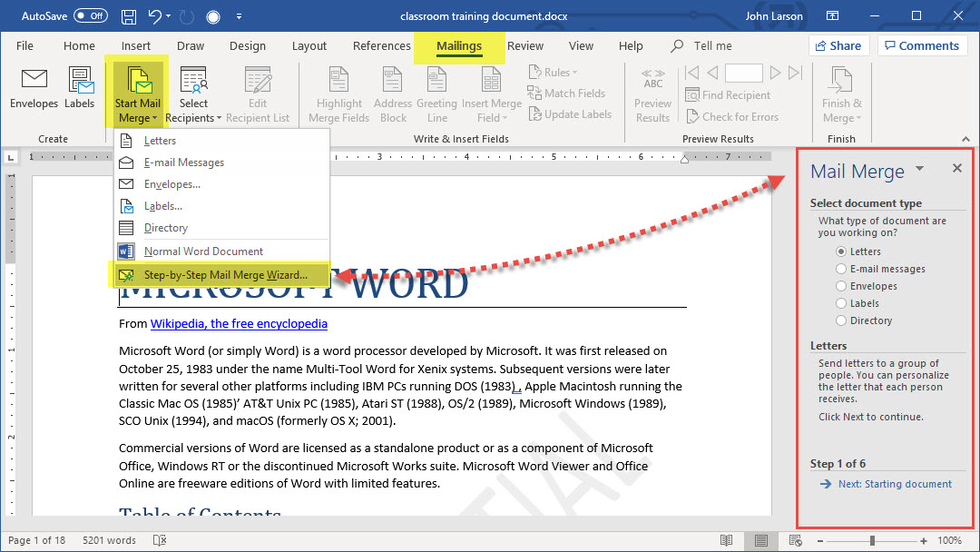Switch to the References tab

(x=381, y=46)
